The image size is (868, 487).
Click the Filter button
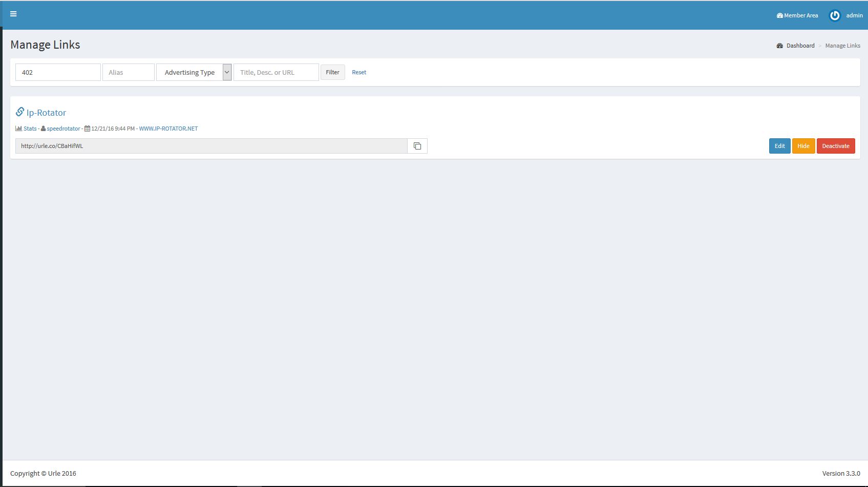click(333, 72)
